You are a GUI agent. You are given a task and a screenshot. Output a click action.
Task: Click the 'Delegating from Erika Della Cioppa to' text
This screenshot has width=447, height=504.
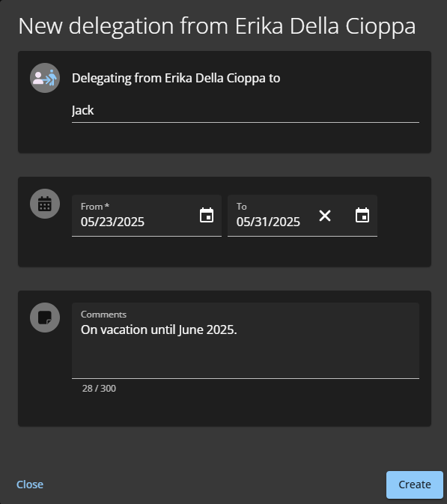176,78
